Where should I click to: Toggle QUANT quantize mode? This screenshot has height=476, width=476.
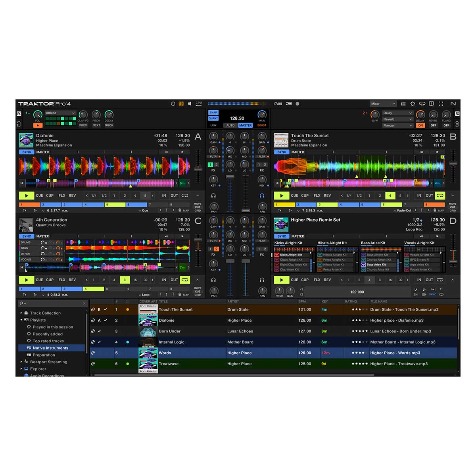click(x=213, y=118)
